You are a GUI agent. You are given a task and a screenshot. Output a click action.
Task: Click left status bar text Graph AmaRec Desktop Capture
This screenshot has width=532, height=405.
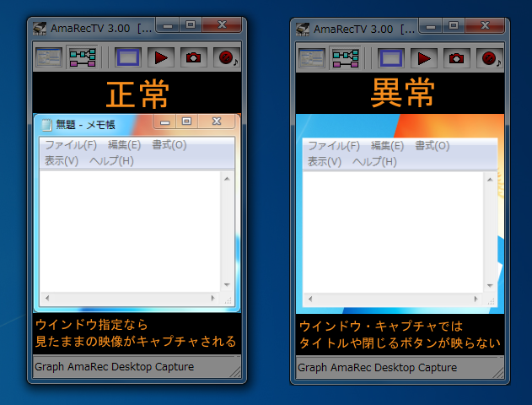point(115,367)
